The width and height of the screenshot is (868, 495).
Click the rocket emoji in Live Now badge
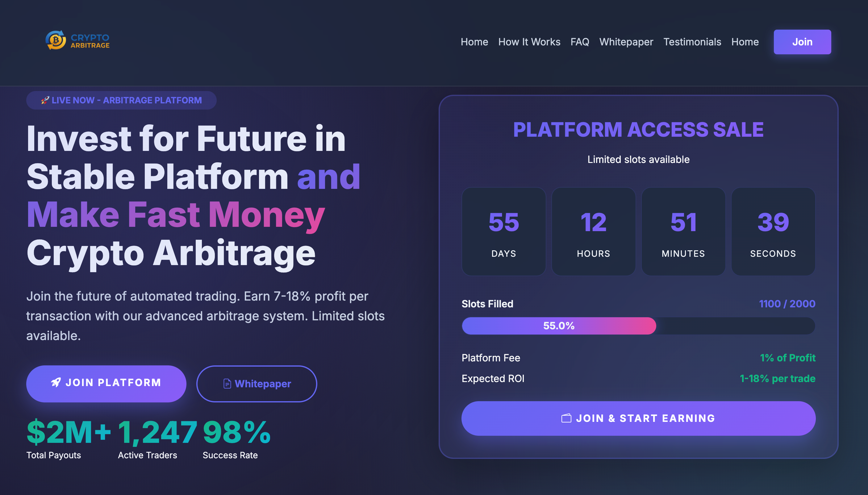tap(45, 100)
